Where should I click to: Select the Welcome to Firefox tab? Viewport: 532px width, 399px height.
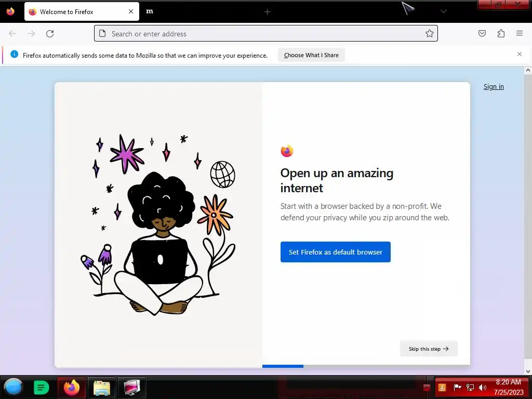(82, 11)
